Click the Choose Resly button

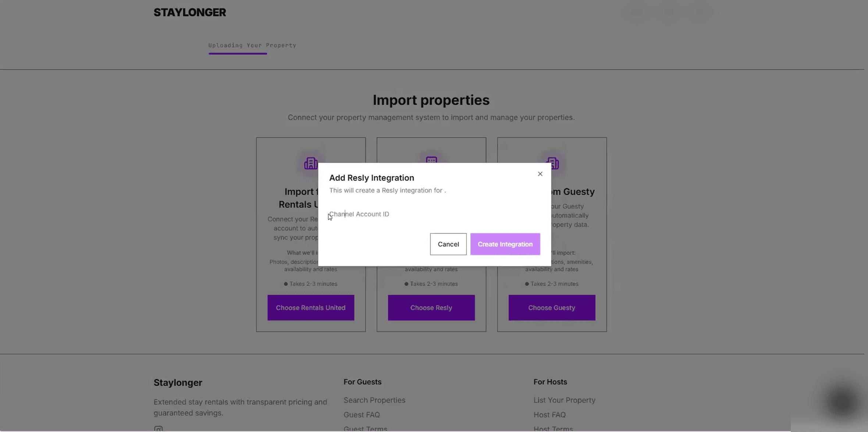tap(431, 308)
